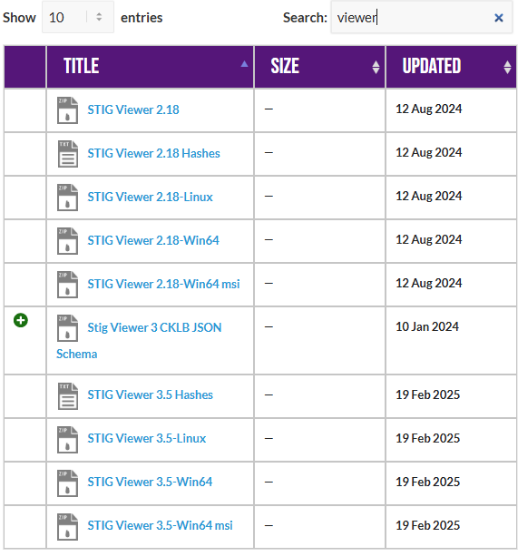Screen dimensions: 523x555
Task: Expand the green plus row details
Action: [21, 320]
